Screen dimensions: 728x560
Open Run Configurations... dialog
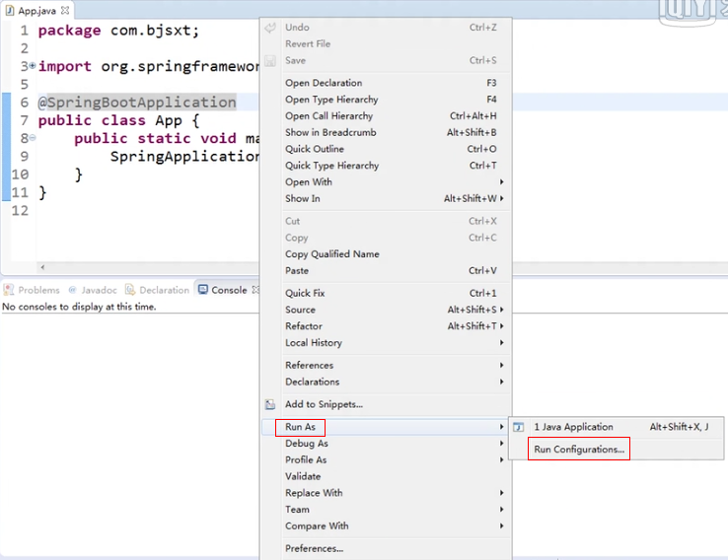[x=617, y=450]
